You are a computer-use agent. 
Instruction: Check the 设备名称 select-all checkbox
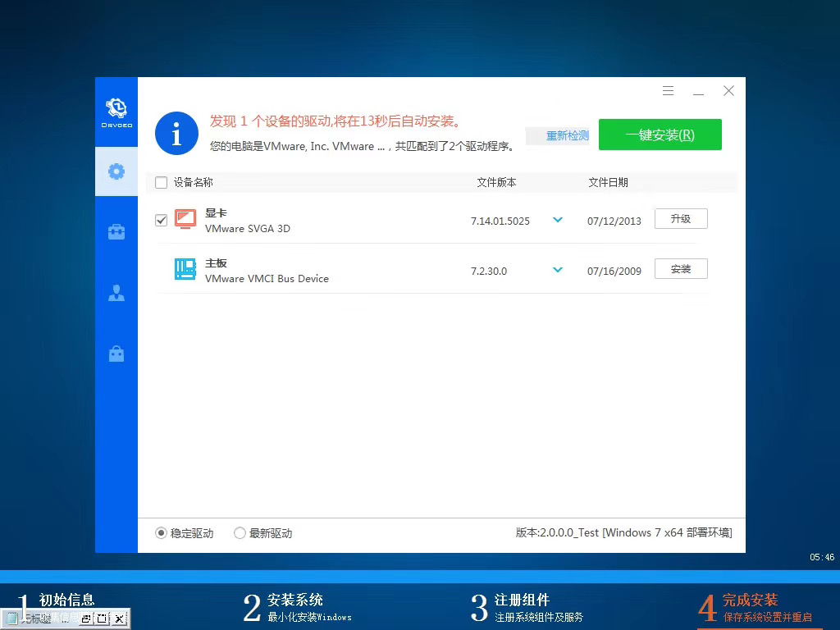point(161,182)
